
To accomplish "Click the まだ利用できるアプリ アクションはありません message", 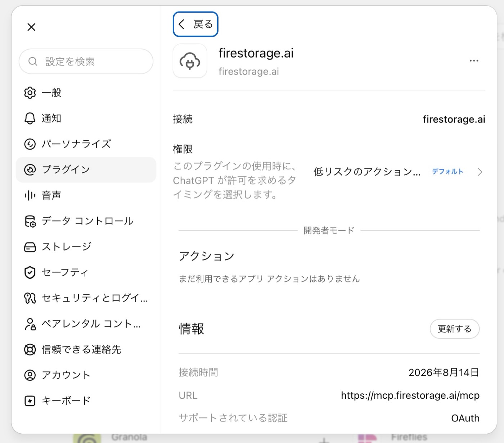I will click(269, 279).
